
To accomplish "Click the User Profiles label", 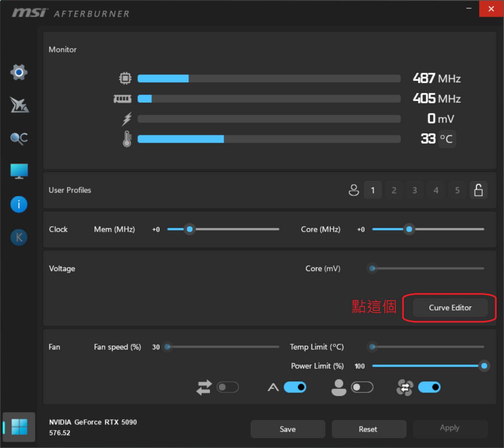I will 70,190.
